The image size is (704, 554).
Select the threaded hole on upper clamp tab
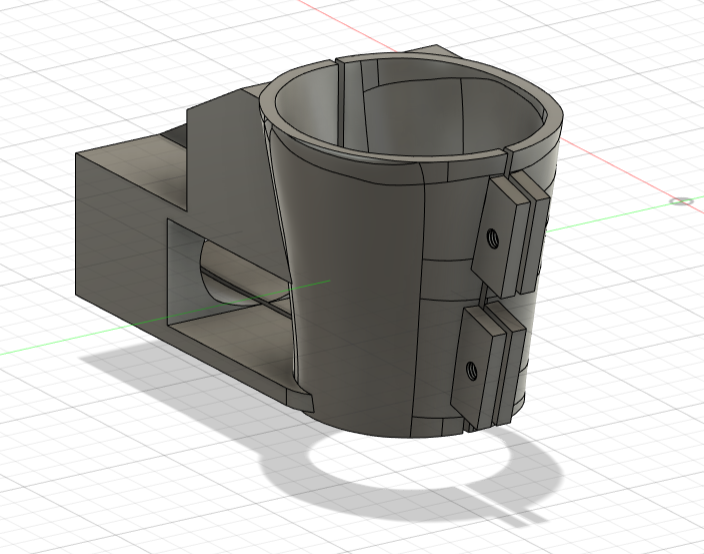tap(493, 238)
